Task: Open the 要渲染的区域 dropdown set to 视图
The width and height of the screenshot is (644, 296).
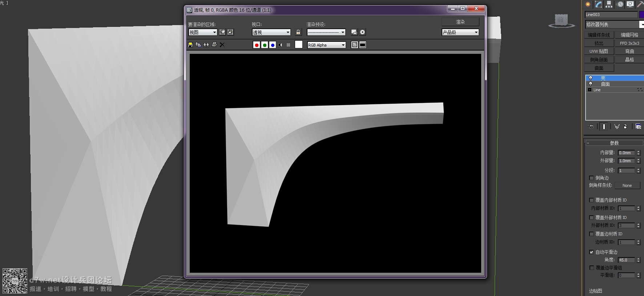Action: pos(203,32)
